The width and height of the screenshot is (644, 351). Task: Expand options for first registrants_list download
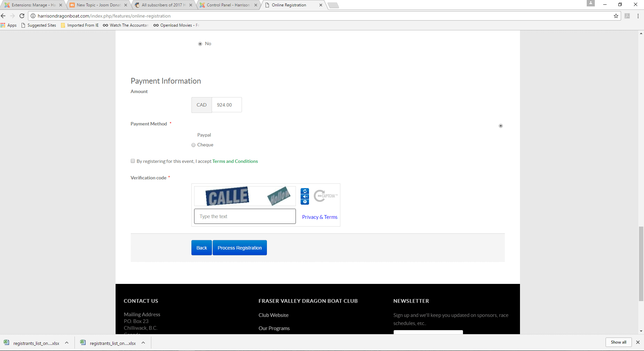click(67, 343)
